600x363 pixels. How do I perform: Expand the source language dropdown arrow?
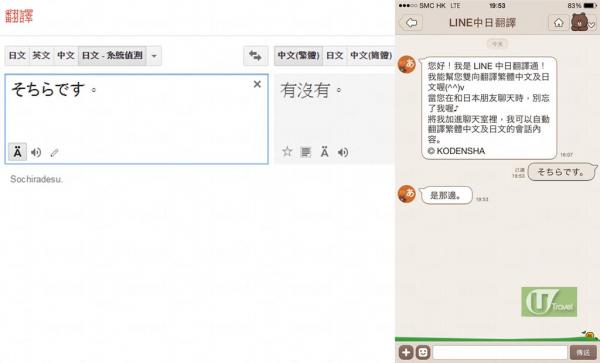[x=154, y=56]
